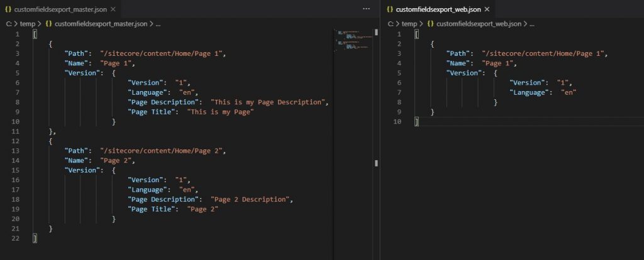This screenshot has width=644, height=260.
Task: Open the More Actions ellipsis menu
Action: point(367,9)
